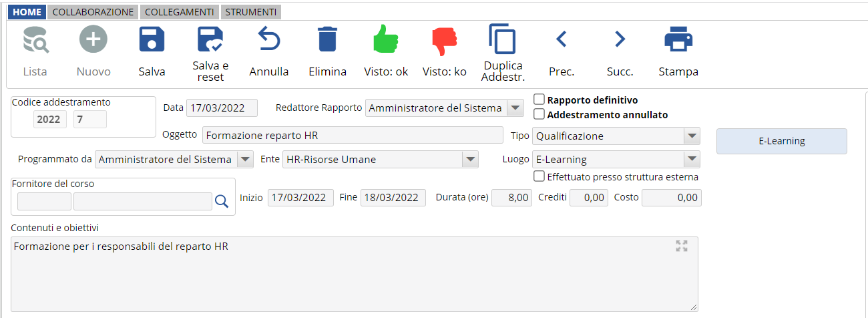Delete record using the Elimina trash icon
The height and width of the screenshot is (318, 868).
[327, 40]
